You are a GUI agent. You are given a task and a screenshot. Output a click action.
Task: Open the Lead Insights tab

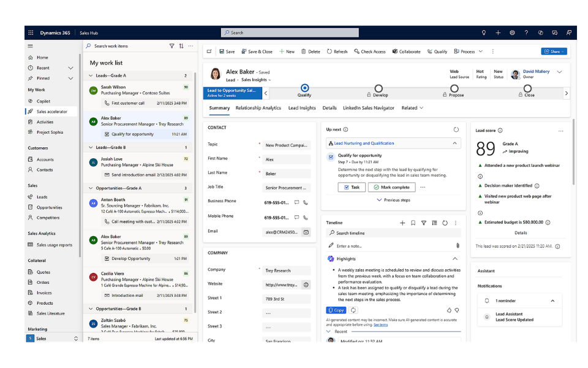302,108
